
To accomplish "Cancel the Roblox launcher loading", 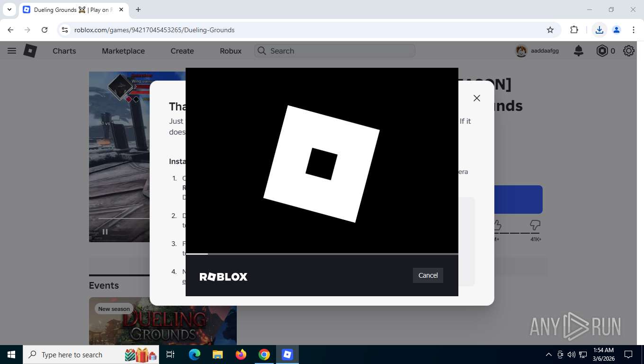I will pyautogui.click(x=428, y=275).
